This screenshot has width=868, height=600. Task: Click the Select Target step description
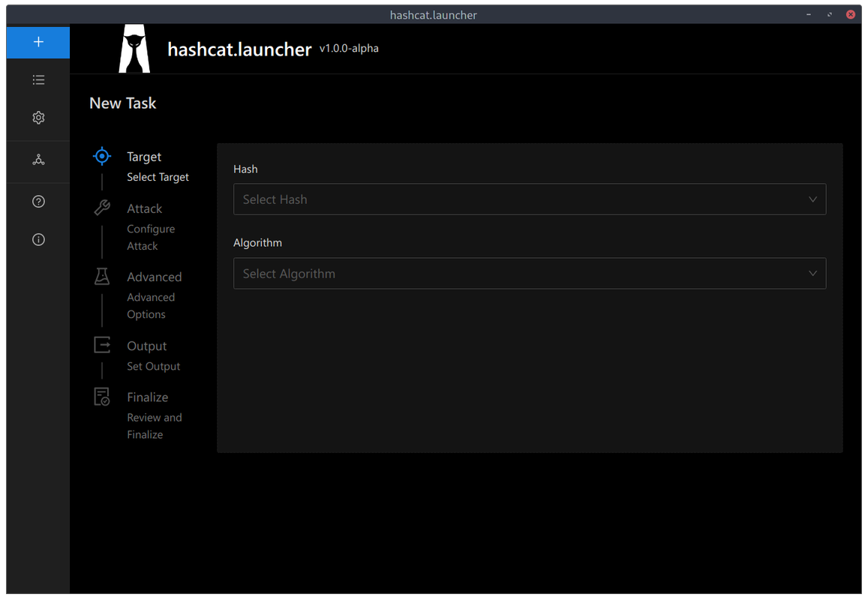click(158, 177)
